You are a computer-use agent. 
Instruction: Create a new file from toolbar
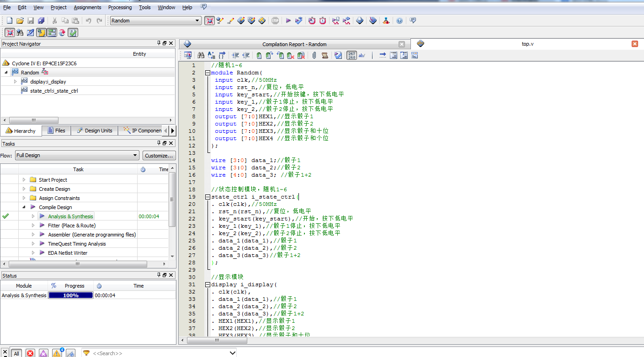point(9,21)
